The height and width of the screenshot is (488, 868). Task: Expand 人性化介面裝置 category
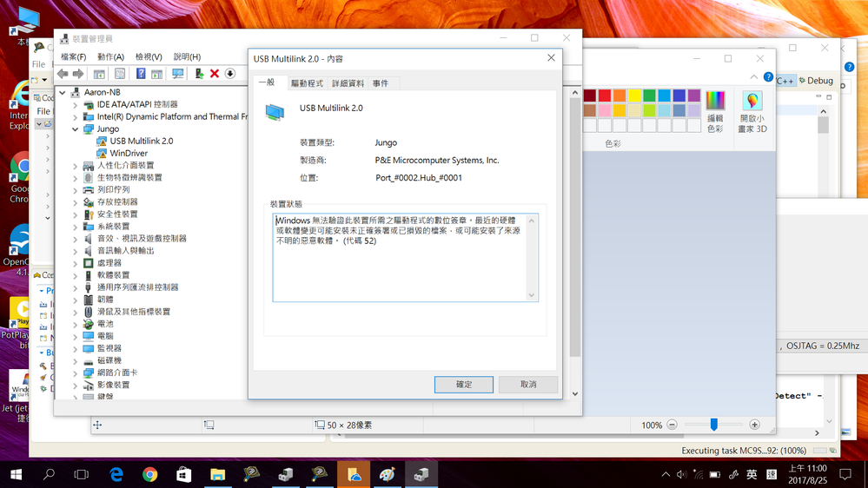click(x=76, y=166)
